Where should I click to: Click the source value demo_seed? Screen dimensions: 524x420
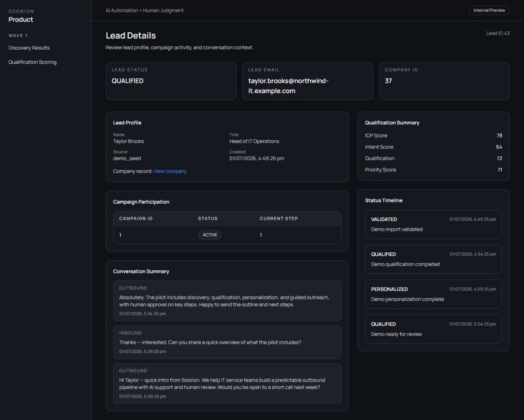coord(127,158)
